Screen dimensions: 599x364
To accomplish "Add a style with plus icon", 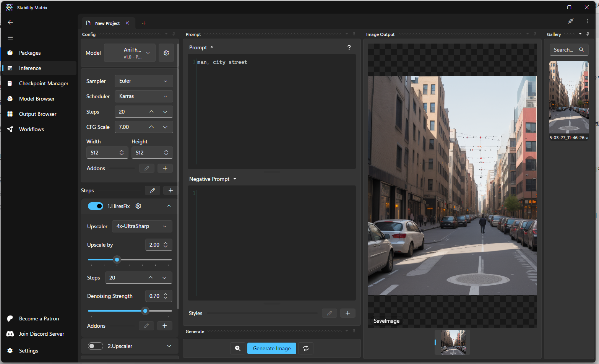I will (348, 313).
